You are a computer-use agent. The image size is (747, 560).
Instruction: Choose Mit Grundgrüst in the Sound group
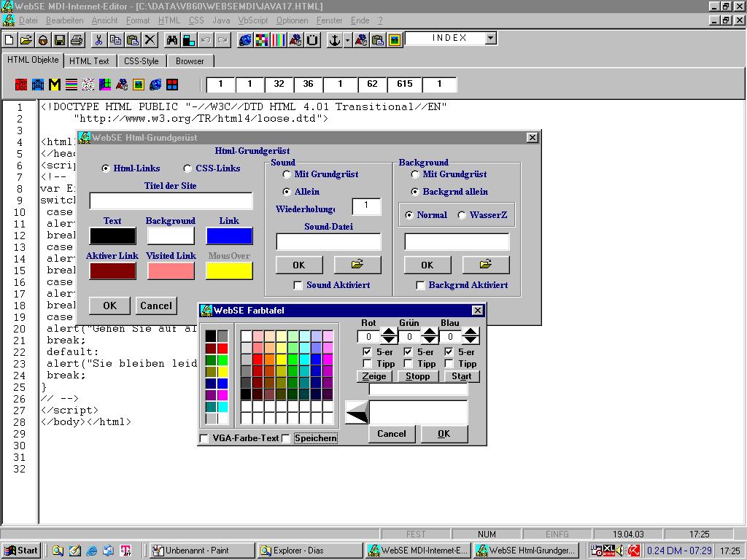(x=287, y=174)
